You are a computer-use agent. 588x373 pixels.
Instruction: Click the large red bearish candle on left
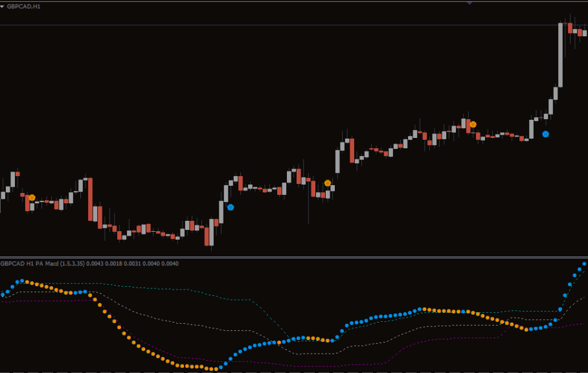[90, 199]
